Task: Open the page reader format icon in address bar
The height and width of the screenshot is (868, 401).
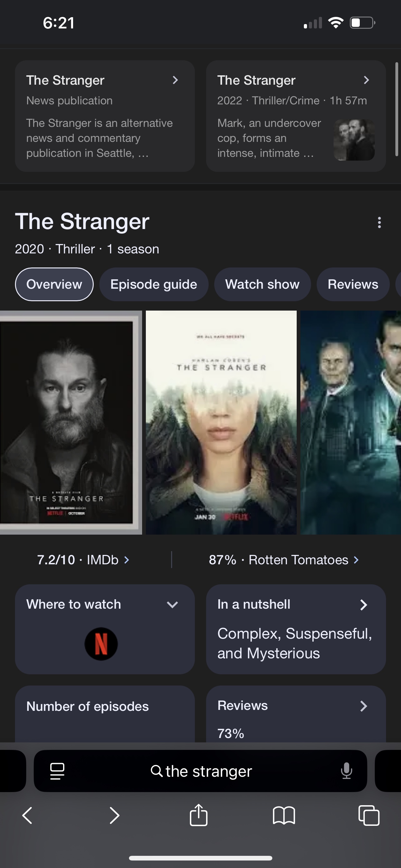Action: click(x=57, y=771)
